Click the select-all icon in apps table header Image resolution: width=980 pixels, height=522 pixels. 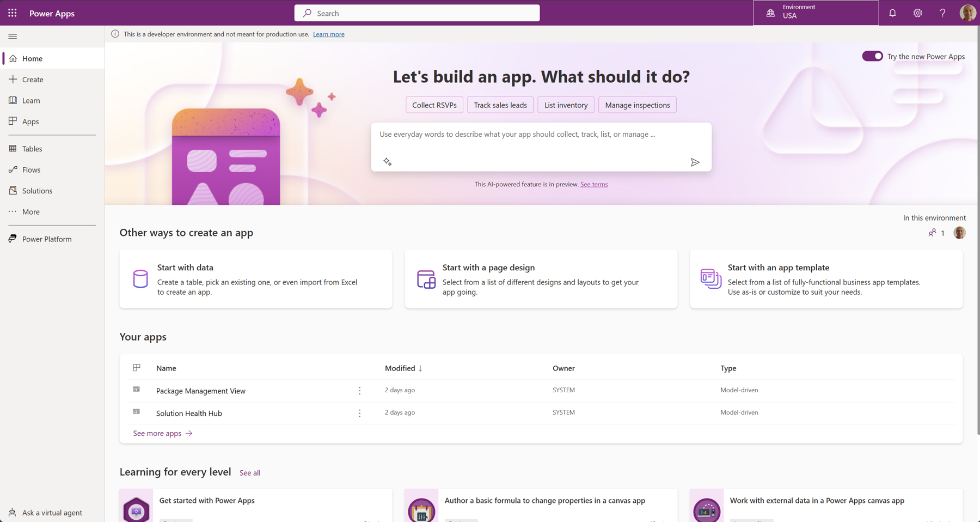pyautogui.click(x=137, y=368)
